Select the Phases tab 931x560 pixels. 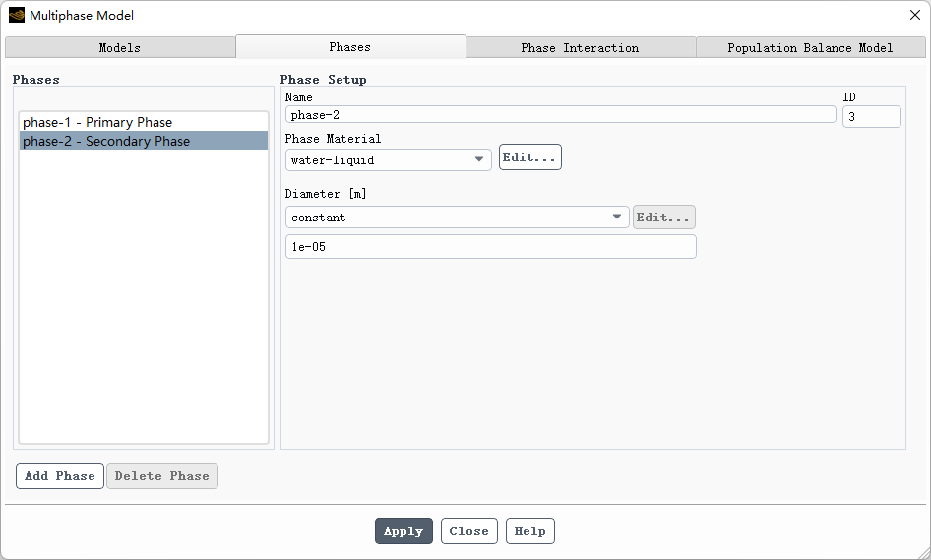pos(350,47)
